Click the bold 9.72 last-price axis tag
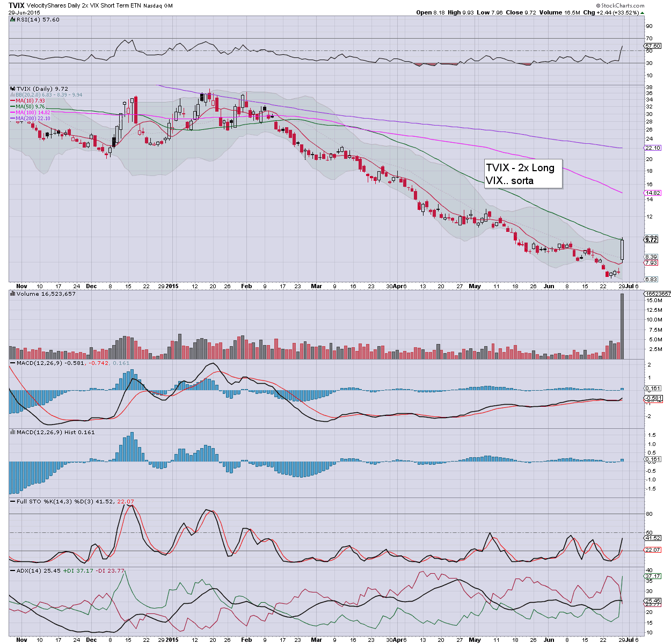Screen dimensions: 671x644 point(651,240)
